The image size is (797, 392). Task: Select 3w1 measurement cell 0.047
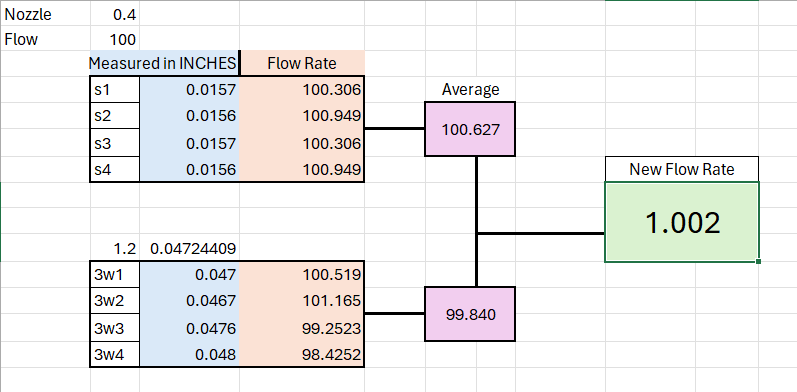189,275
